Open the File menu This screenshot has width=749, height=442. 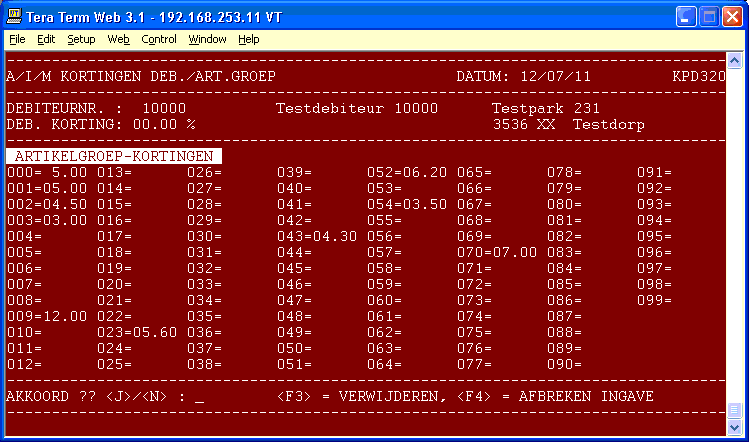17,39
